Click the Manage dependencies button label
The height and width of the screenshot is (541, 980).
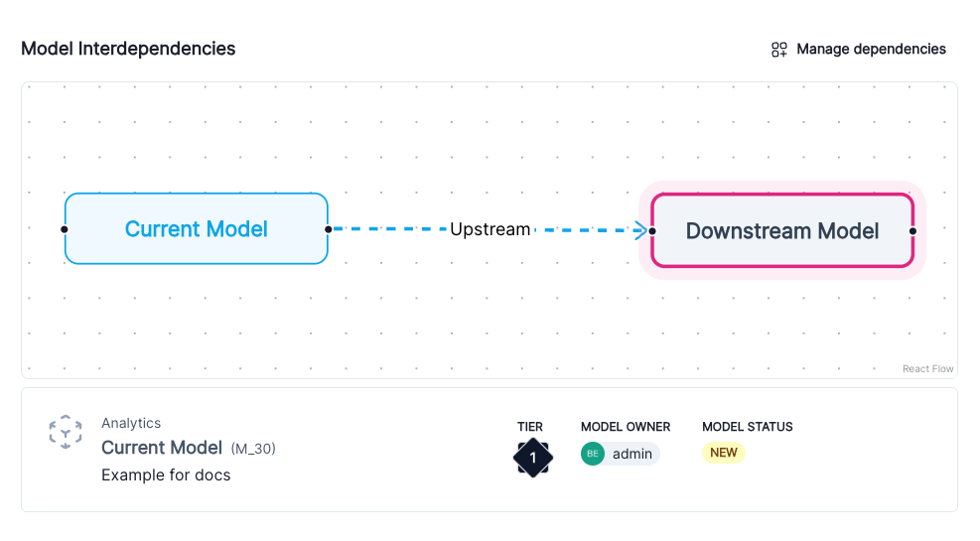coord(871,50)
